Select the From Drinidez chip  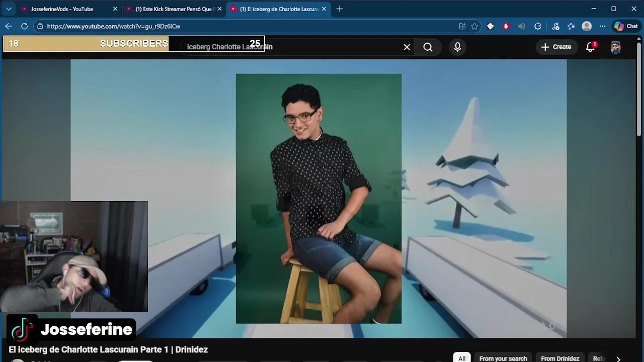[x=560, y=358]
